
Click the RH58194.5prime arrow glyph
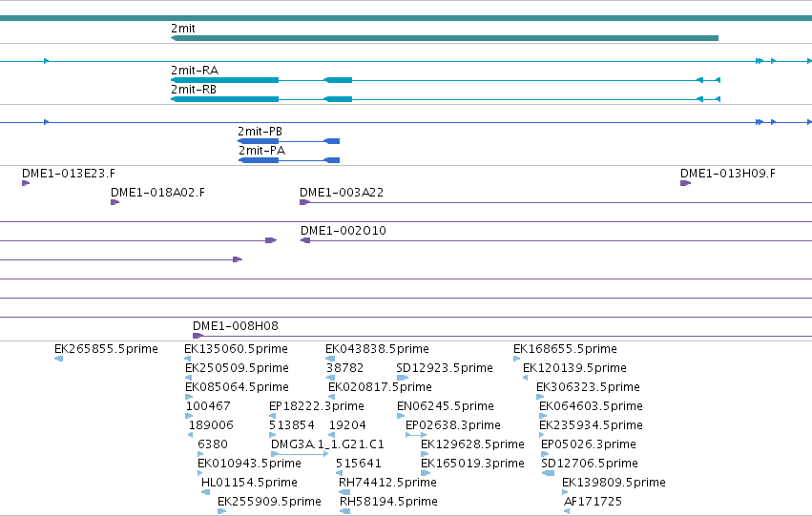pos(344,511)
